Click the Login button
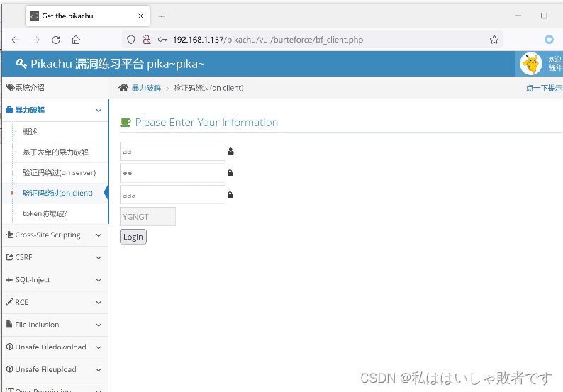 133,237
